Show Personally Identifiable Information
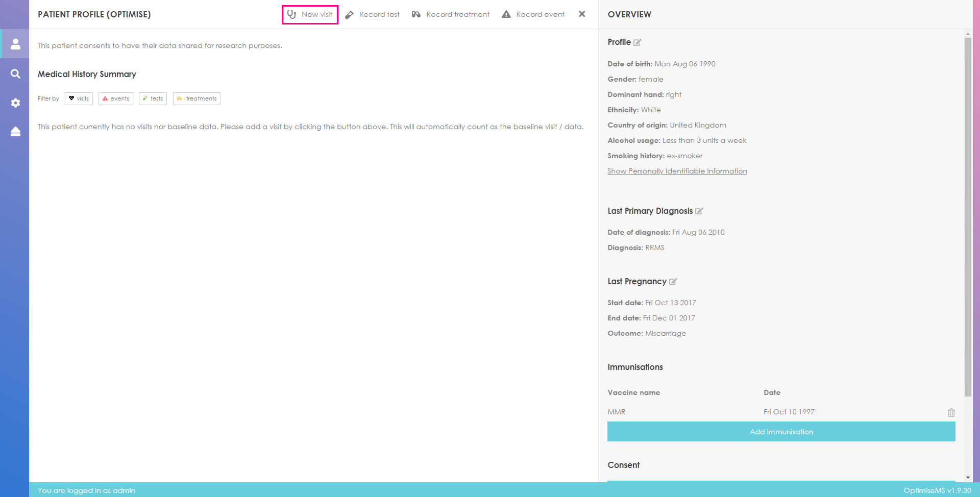The width and height of the screenshot is (980, 497). [x=677, y=171]
